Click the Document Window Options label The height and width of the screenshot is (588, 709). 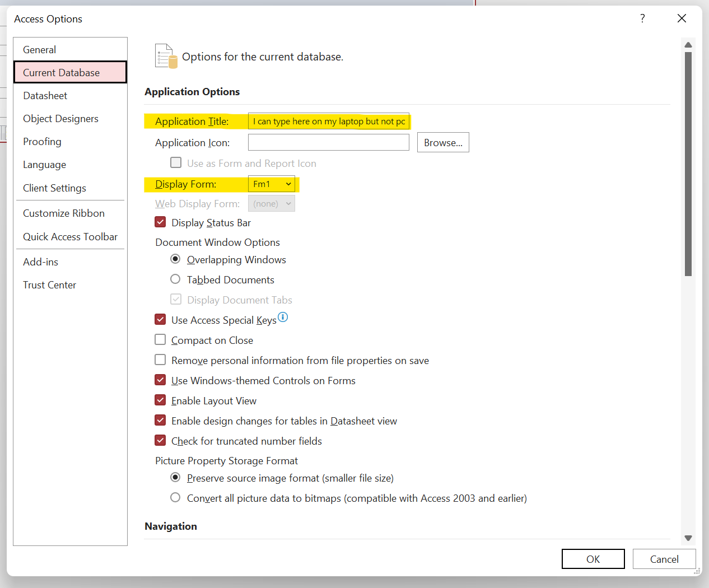click(217, 242)
